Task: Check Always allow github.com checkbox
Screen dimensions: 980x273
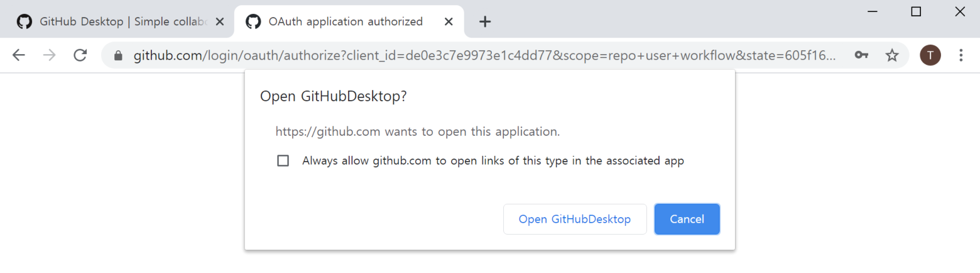Action: 283,160
